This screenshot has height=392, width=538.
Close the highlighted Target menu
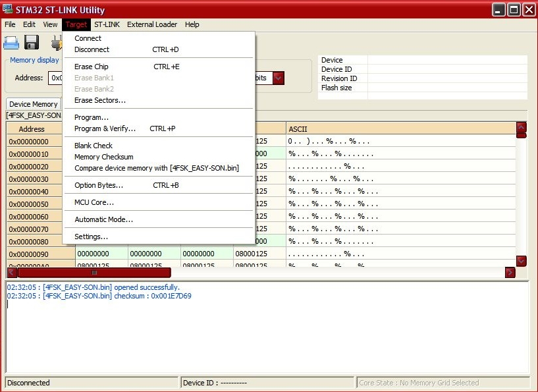coord(76,24)
